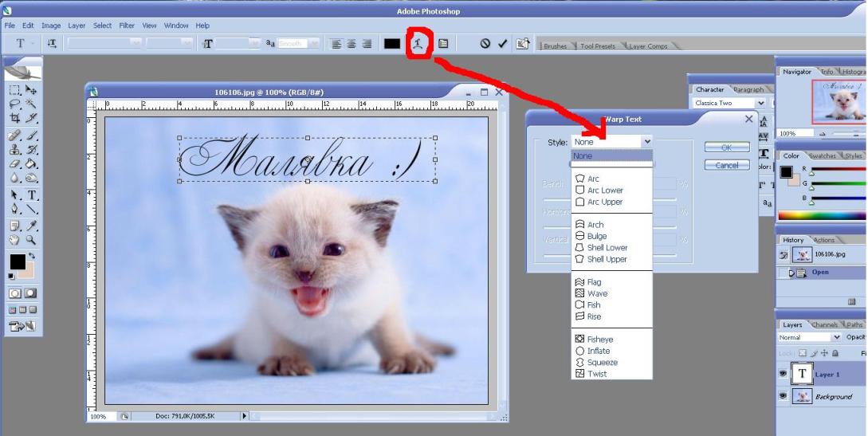Change text orientation in options bar
This screenshot has width=868, height=436.
click(x=52, y=43)
